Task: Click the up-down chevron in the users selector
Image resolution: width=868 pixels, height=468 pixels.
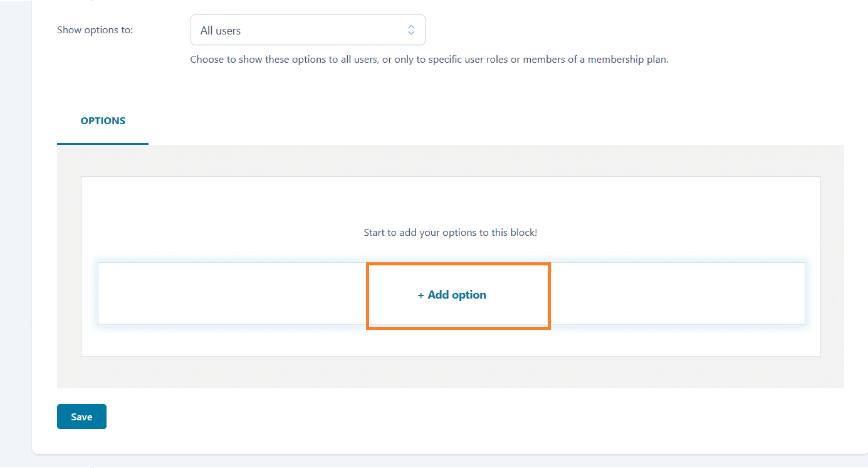Action: click(411, 30)
